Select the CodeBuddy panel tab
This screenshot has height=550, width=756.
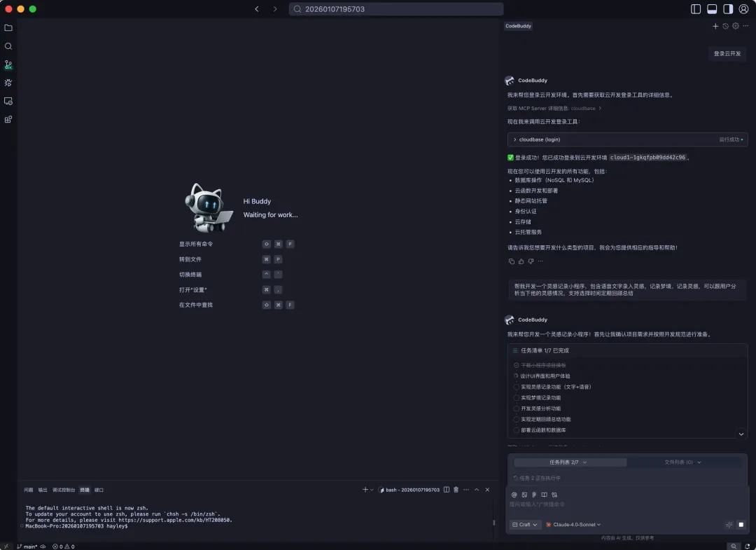[518, 26]
